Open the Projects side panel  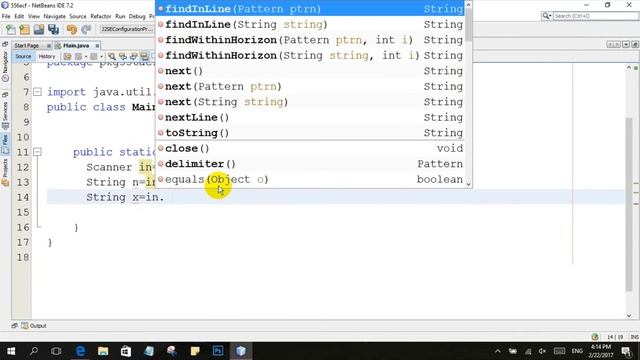5,172
